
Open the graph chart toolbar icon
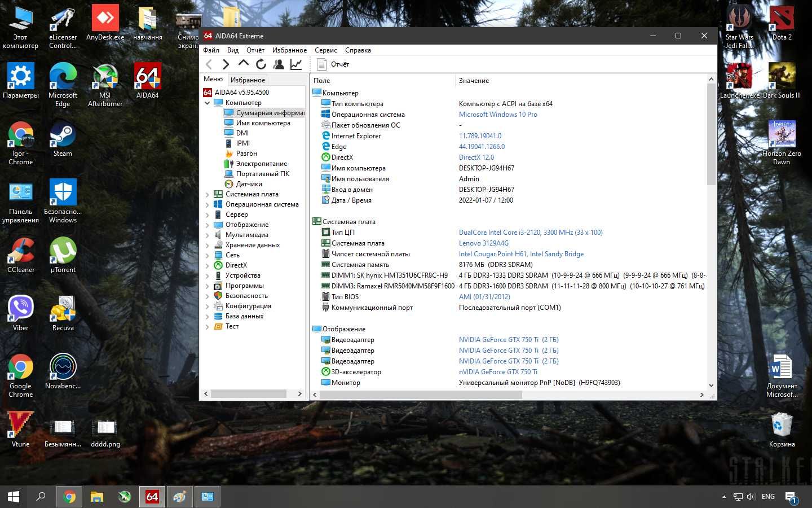[296, 64]
